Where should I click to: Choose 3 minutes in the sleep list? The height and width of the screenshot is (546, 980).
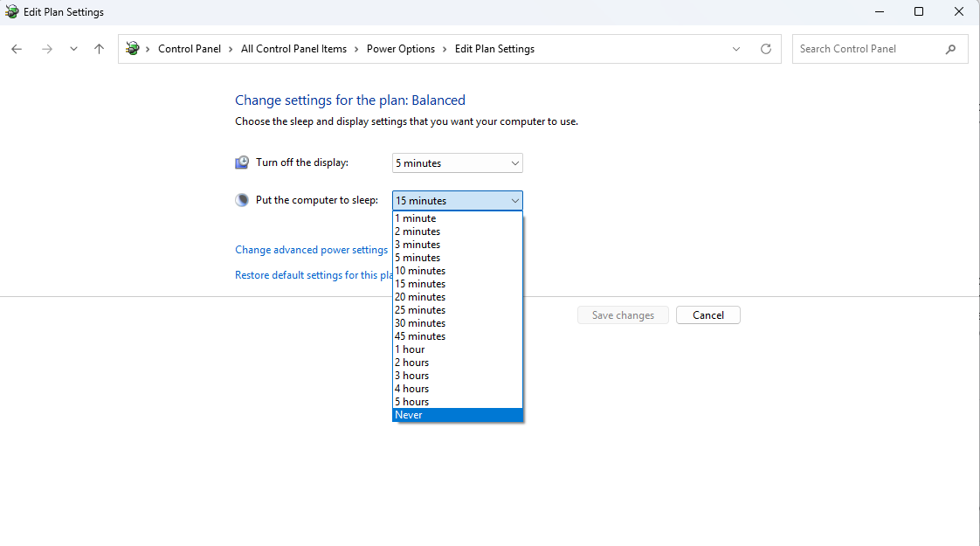tap(458, 245)
